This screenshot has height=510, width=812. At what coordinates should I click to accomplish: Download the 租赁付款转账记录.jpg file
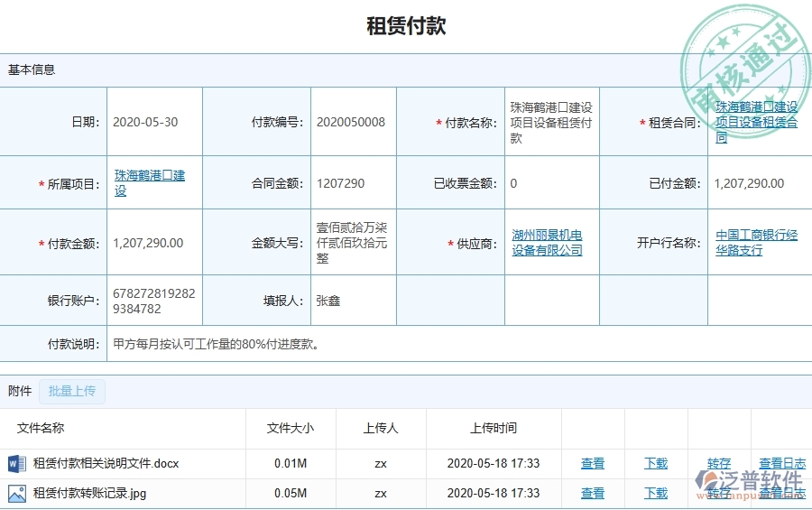coord(656,494)
